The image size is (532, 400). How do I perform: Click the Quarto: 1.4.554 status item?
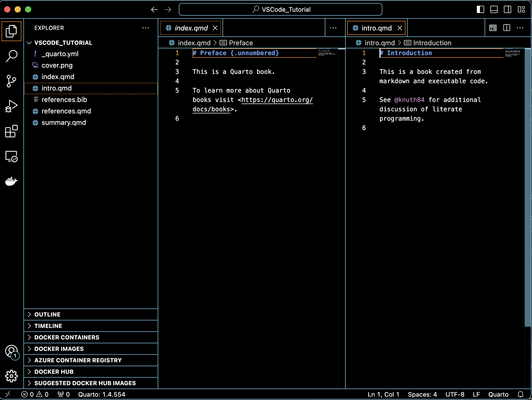[x=102, y=394]
